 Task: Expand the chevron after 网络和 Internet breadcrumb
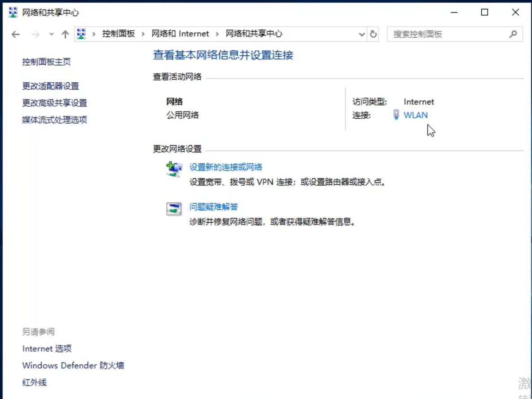[x=217, y=34]
